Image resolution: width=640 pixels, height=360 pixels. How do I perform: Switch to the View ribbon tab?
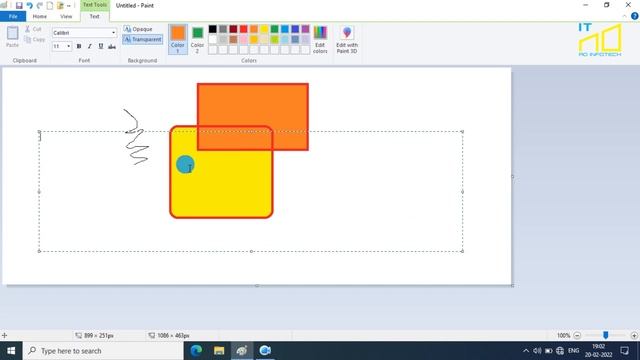click(66, 16)
